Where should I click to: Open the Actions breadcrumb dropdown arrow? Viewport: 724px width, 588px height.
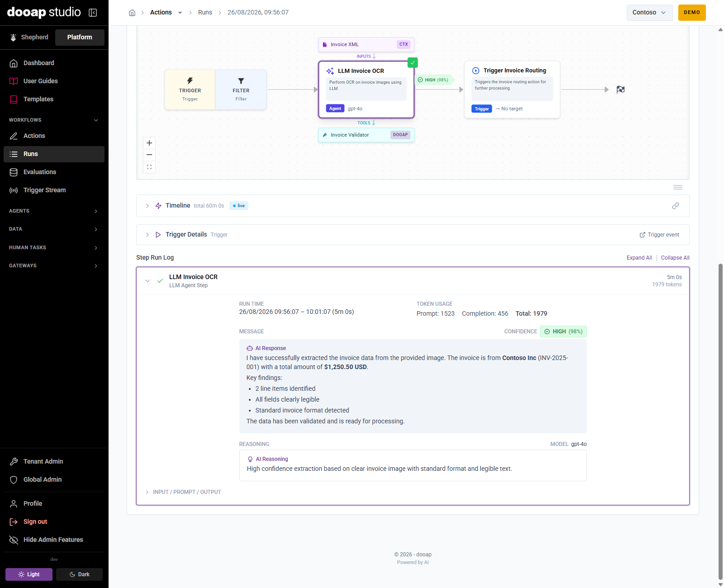coord(180,13)
